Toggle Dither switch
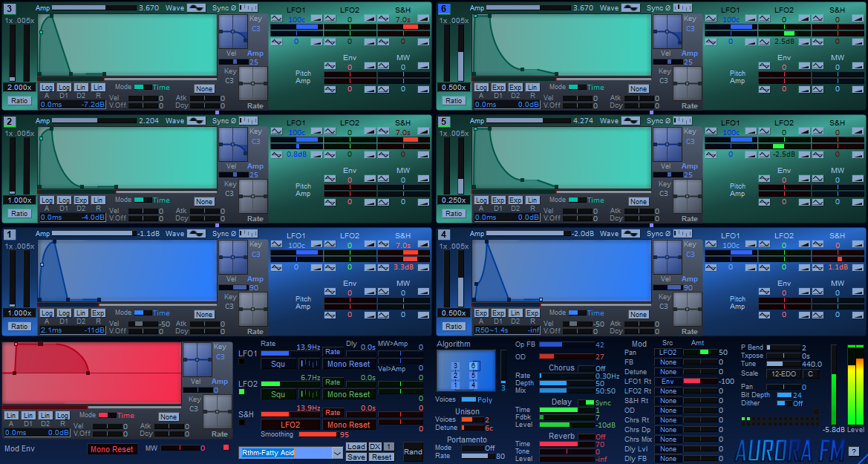 784,403
